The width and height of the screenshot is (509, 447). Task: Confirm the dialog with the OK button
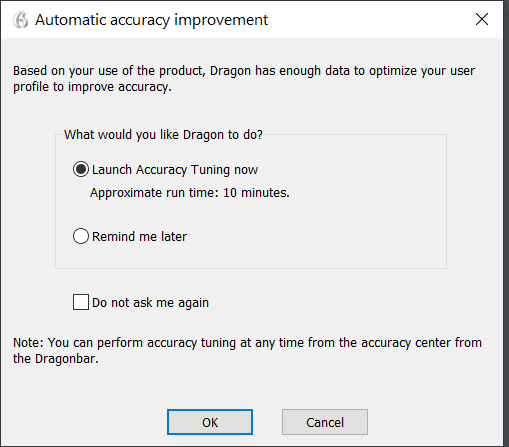point(210,422)
